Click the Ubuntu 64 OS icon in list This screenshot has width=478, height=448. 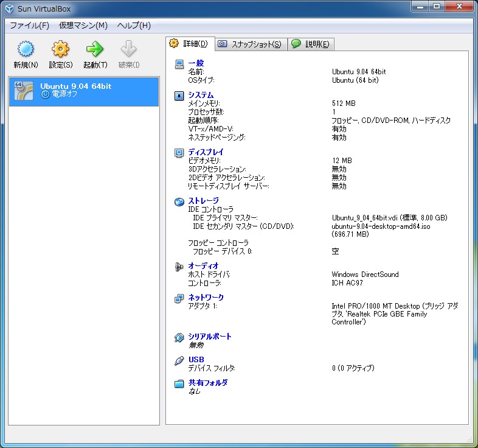click(x=24, y=91)
